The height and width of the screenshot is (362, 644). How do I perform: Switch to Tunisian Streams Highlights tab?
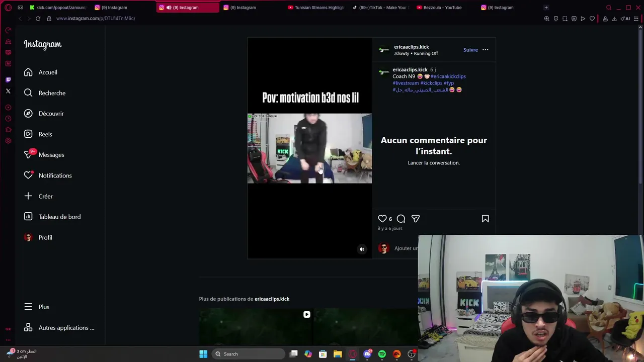click(317, 8)
